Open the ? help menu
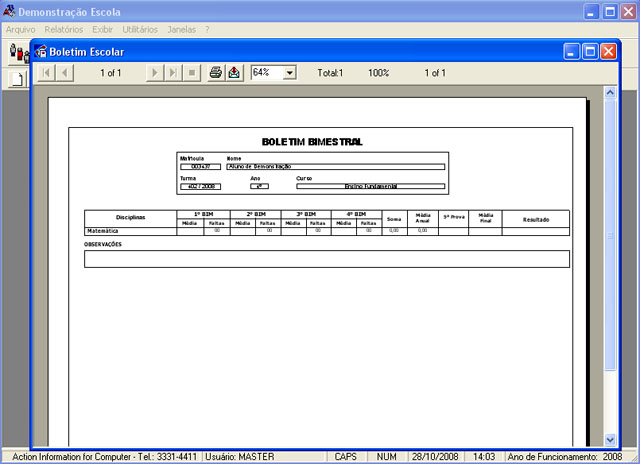Viewport: 640px width, 464px height. tap(207, 30)
